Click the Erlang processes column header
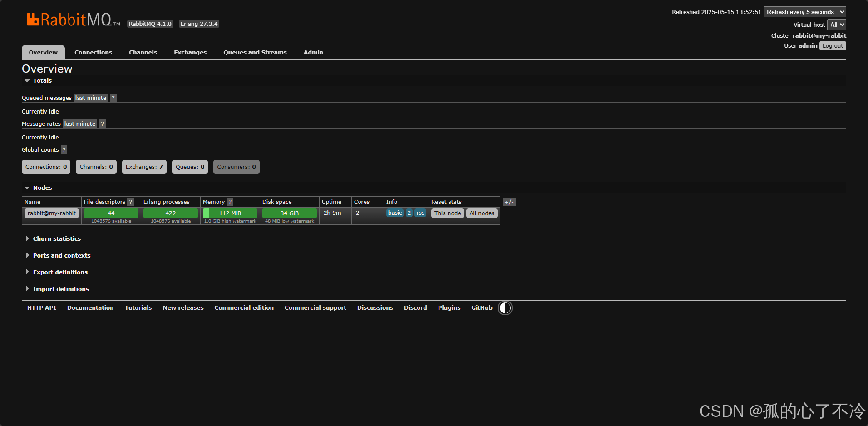 point(167,202)
